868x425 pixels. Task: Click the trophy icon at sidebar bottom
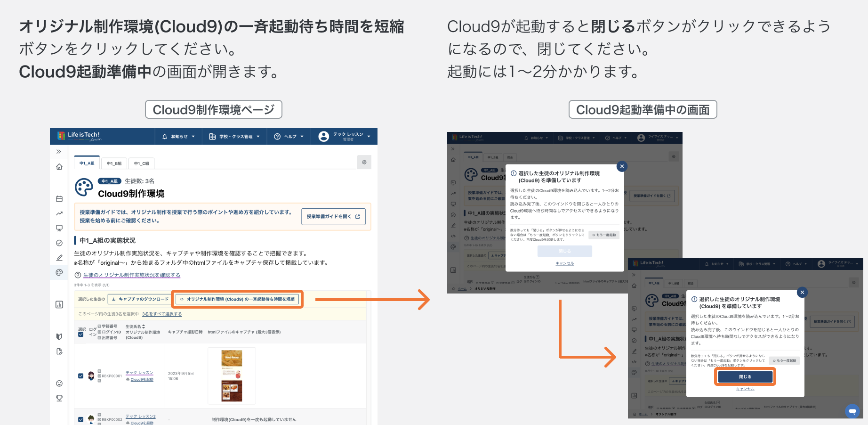(59, 398)
